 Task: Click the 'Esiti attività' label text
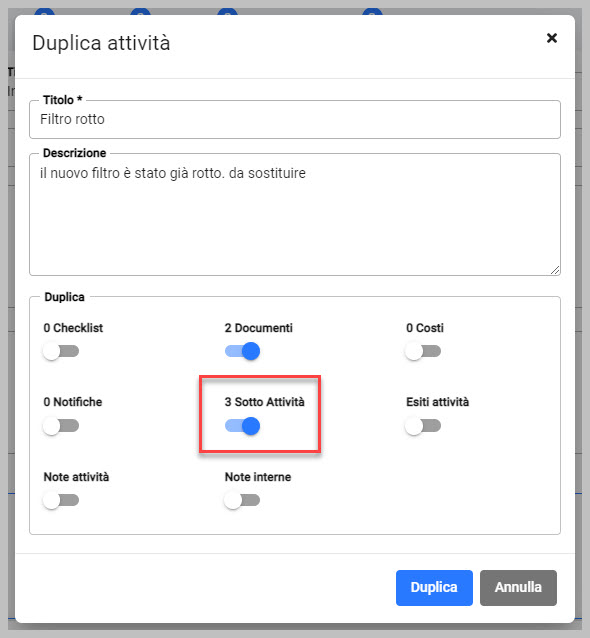[x=437, y=402]
